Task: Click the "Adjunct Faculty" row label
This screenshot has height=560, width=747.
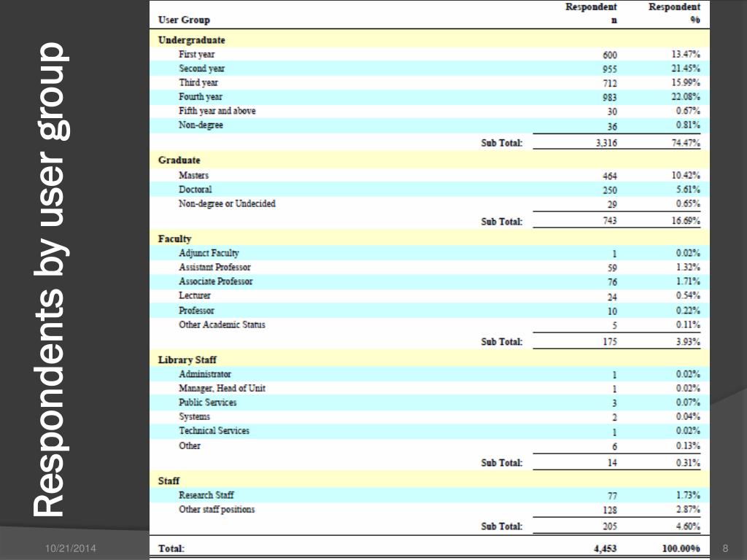Action: coord(209,253)
